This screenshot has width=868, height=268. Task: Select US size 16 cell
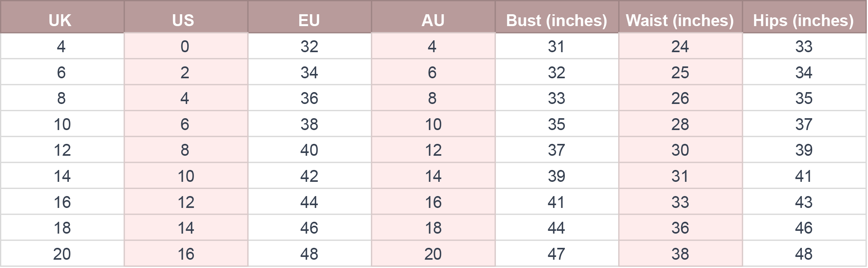pyautogui.click(x=186, y=254)
